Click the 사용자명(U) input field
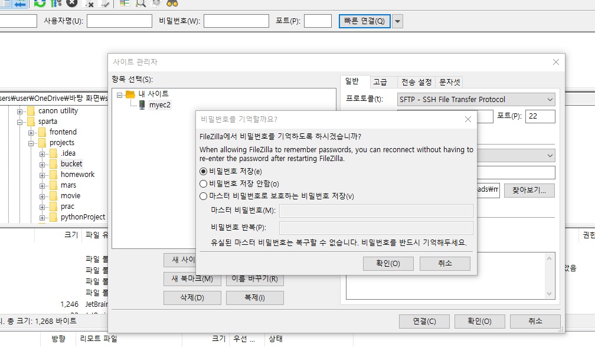The width and height of the screenshot is (595, 364). [x=119, y=21]
